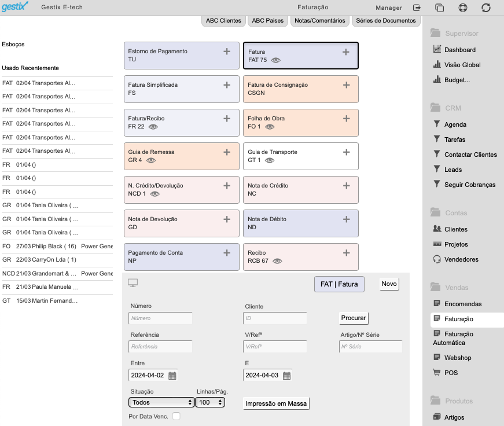Toggle eye icon on Fatura FAT 75

click(276, 60)
